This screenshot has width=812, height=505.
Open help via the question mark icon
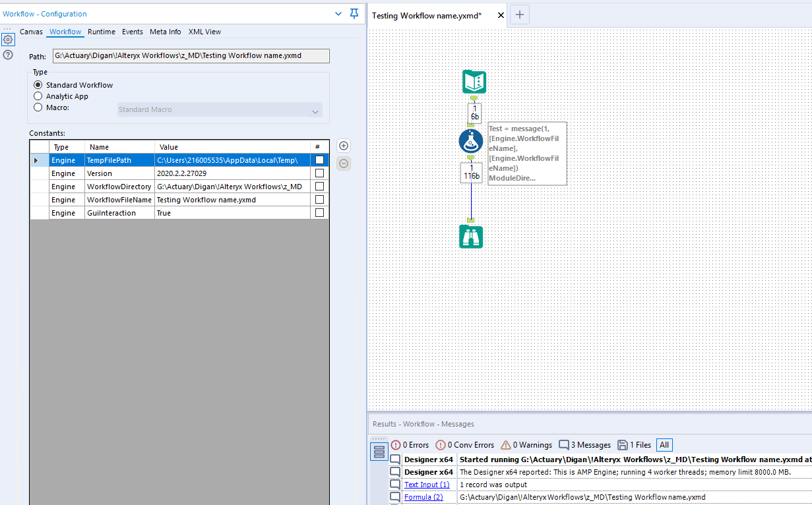coord(8,55)
